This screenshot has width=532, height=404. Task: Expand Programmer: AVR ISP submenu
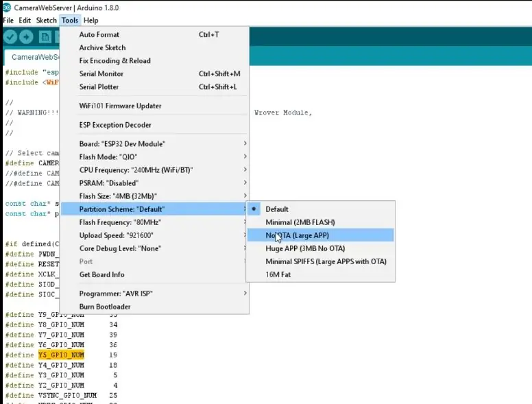[154, 294]
